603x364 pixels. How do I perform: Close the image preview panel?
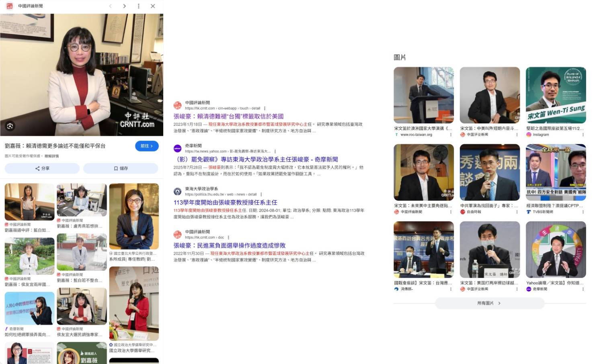coord(153,6)
